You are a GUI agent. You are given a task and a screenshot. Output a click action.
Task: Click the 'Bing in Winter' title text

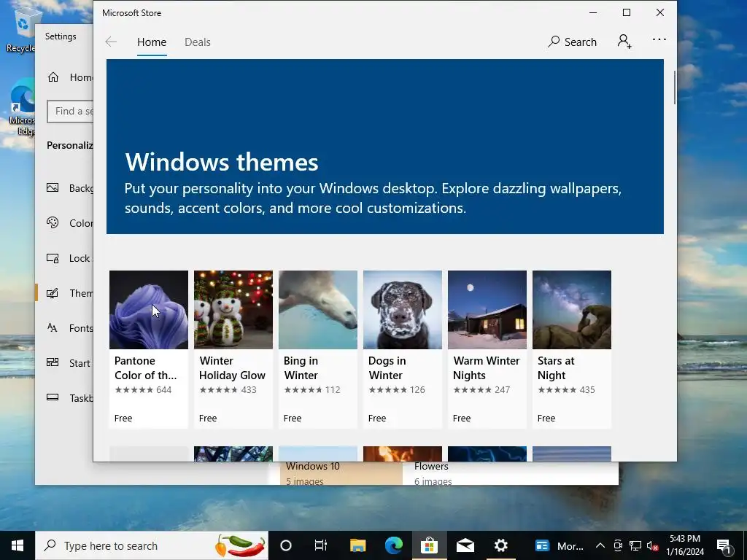pos(301,368)
